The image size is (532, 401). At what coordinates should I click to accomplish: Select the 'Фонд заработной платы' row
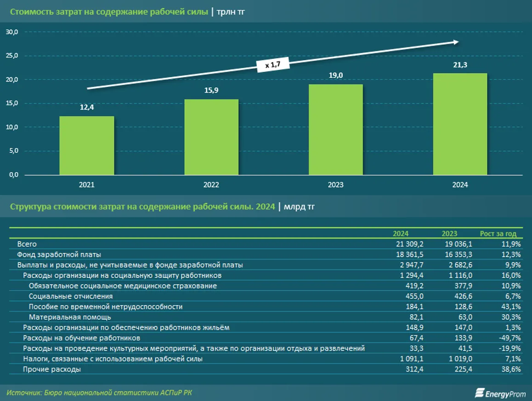click(59, 254)
